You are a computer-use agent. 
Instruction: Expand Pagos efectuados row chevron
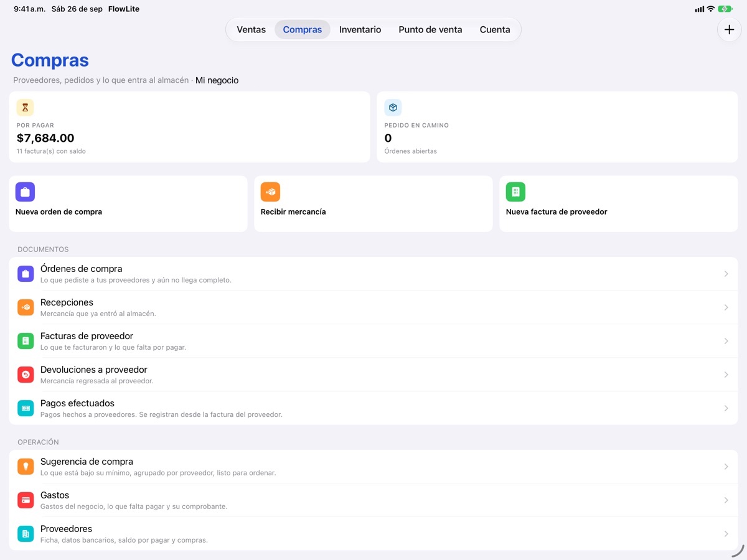726,408
